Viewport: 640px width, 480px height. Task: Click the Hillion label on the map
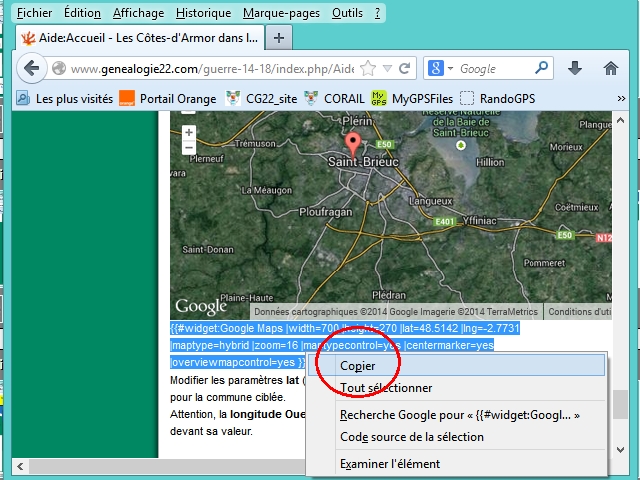click(490, 162)
